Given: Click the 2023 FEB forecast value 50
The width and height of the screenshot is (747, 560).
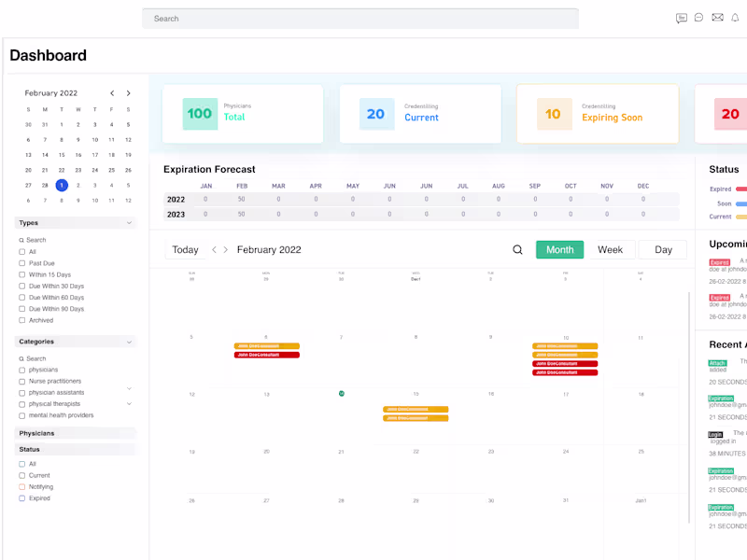Looking at the screenshot, I should tap(242, 215).
